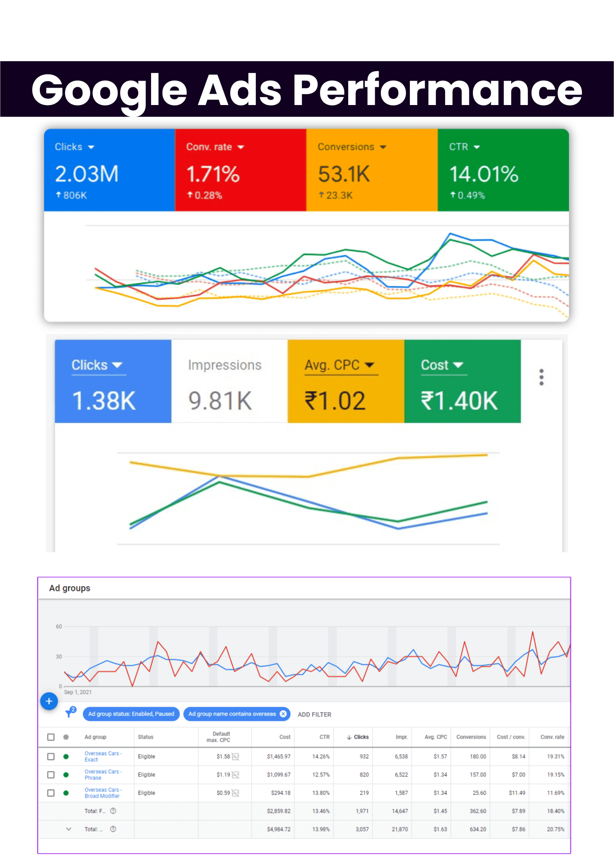Click 'Ad group name contains overseas' chip text
The width and height of the screenshot is (614, 868).
(x=232, y=713)
